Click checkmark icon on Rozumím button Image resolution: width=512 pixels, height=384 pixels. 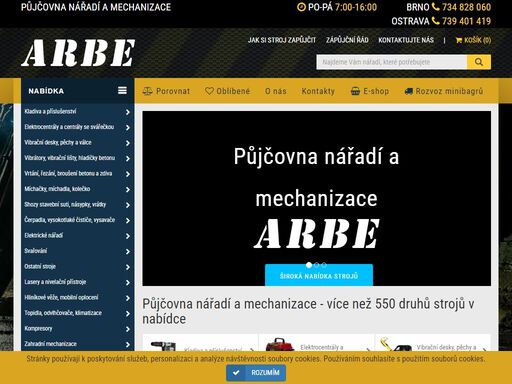point(236,373)
